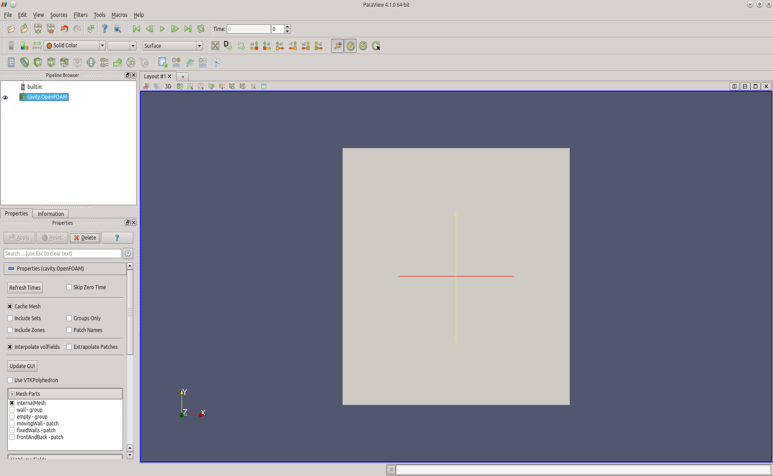Click the Refresh Times button
The height and width of the screenshot is (476, 773).
tap(25, 288)
